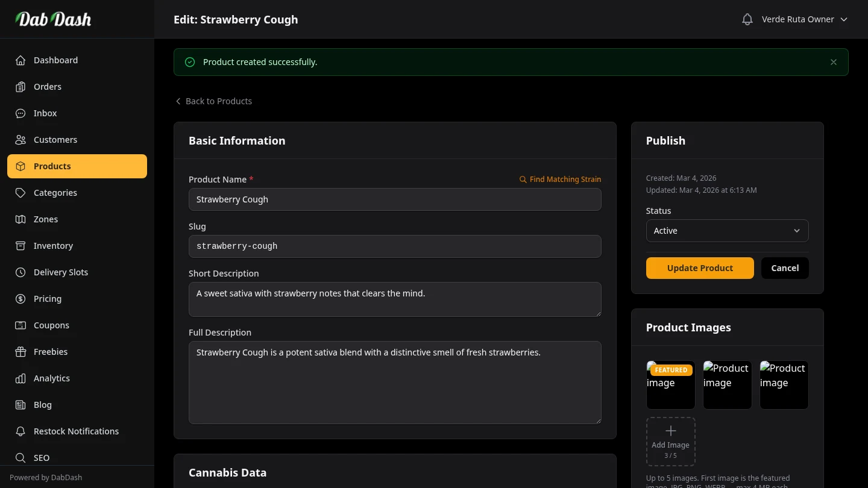Switch to the Categories section

pyautogui.click(x=55, y=193)
